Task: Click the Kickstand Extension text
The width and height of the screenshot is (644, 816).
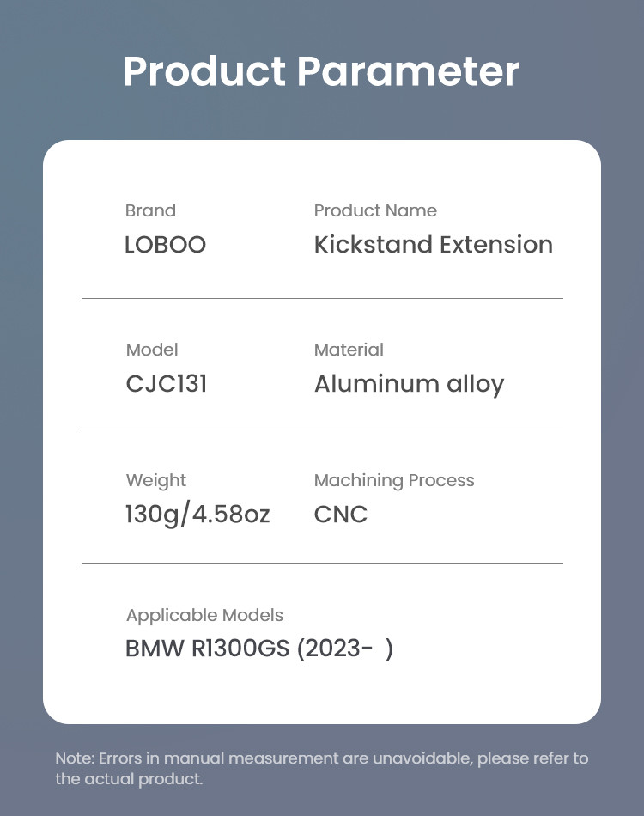Action: (x=433, y=245)
